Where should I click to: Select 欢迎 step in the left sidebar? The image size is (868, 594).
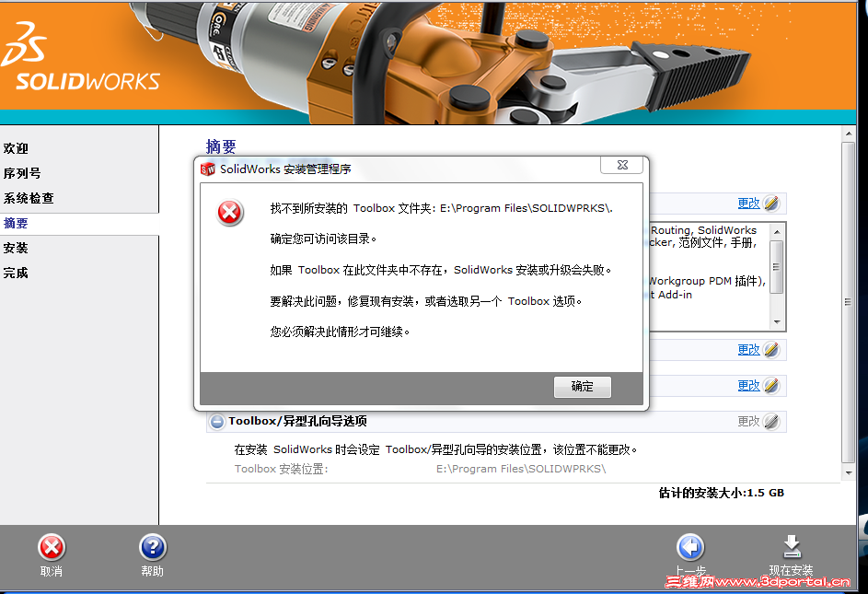pyautogui.click(x=16, y=148)
